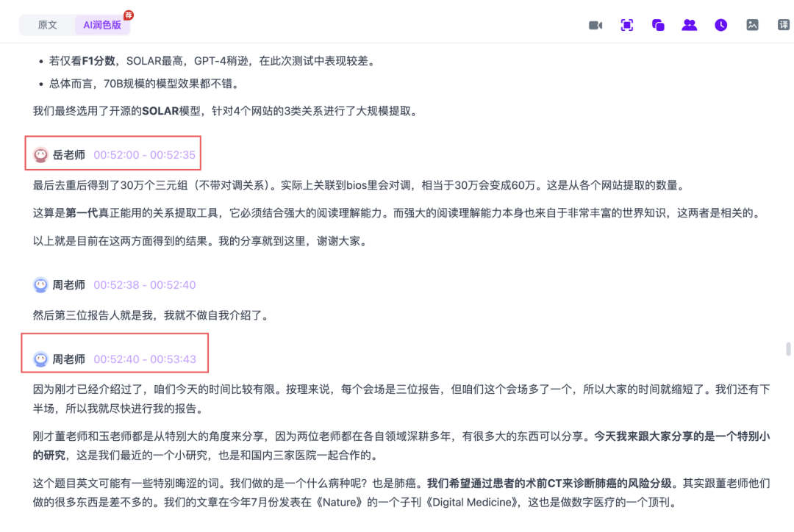Click paragraph starting 最后去重后得到了30万个三元组
Image resolution: width=794 pixels, height=532 pixels.
point(360,185)
